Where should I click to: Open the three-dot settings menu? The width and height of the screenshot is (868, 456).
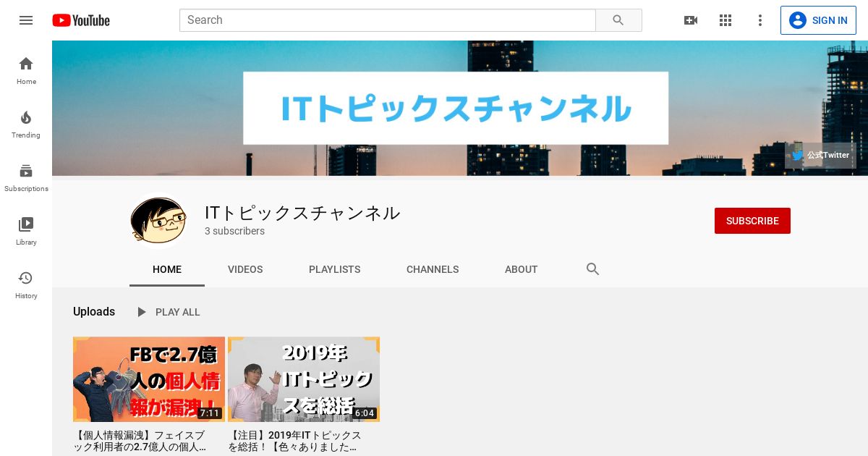(x=760, y=20)
